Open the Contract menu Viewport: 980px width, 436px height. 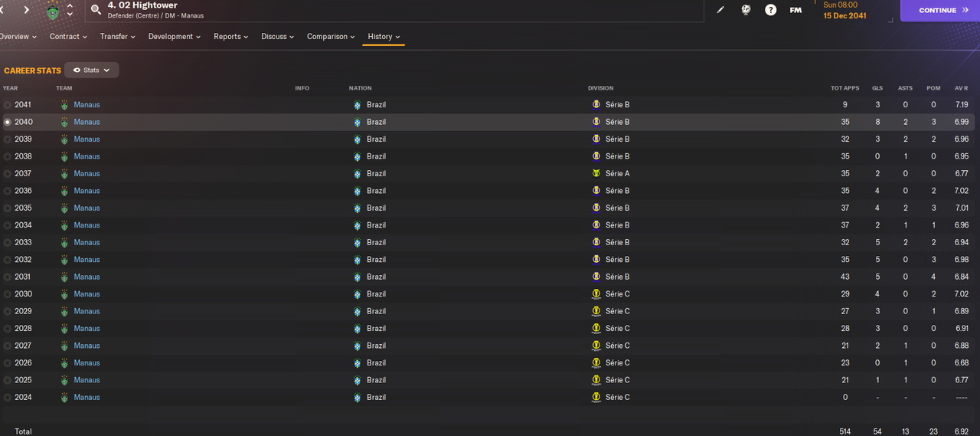pos(68,36)
